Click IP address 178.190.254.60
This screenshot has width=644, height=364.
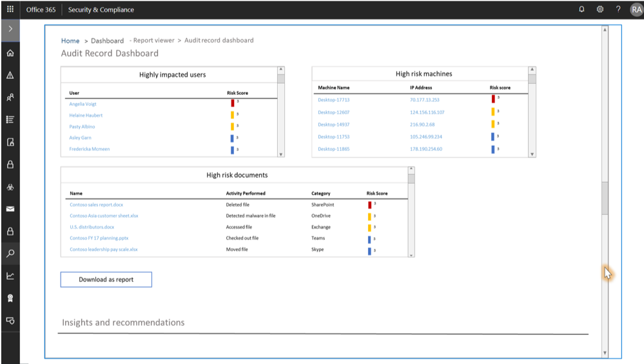coord(425,149)
